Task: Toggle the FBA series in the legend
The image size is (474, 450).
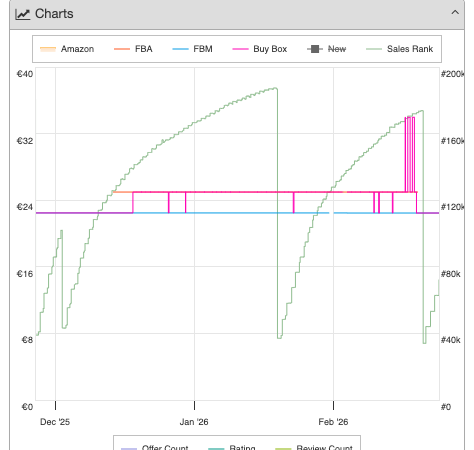Action: 133,49
